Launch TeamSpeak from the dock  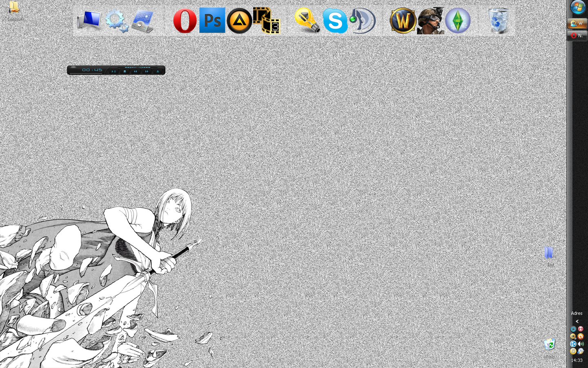[x=362, y=20]
